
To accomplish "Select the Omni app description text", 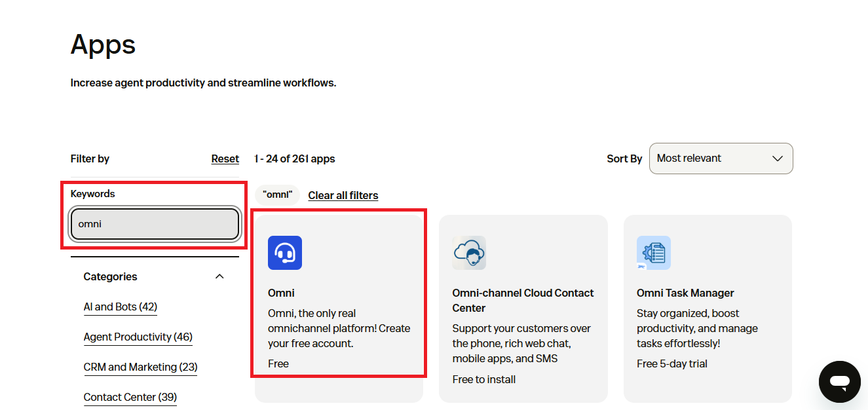I will coord(339,328).
